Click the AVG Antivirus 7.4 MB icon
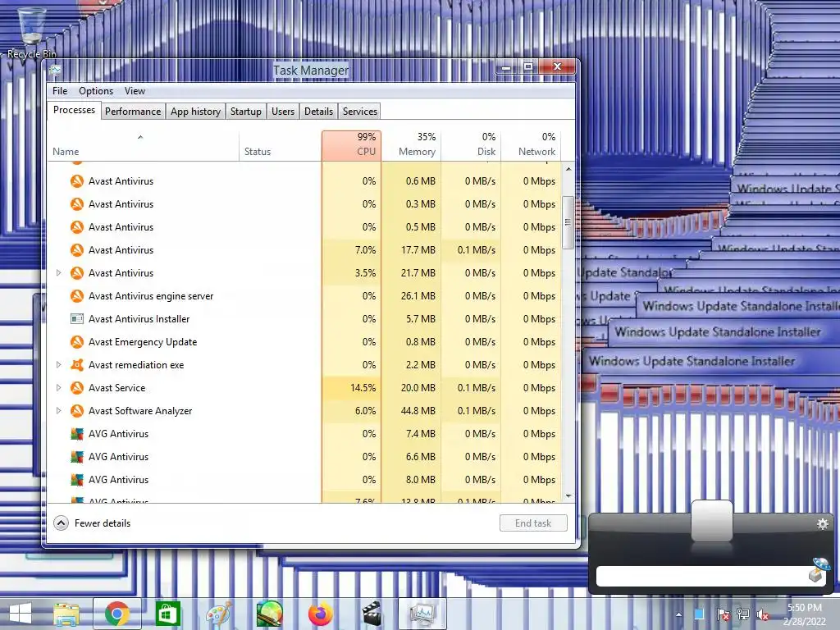Viewport: 840px width, 630px height. [x=77, y=434]
